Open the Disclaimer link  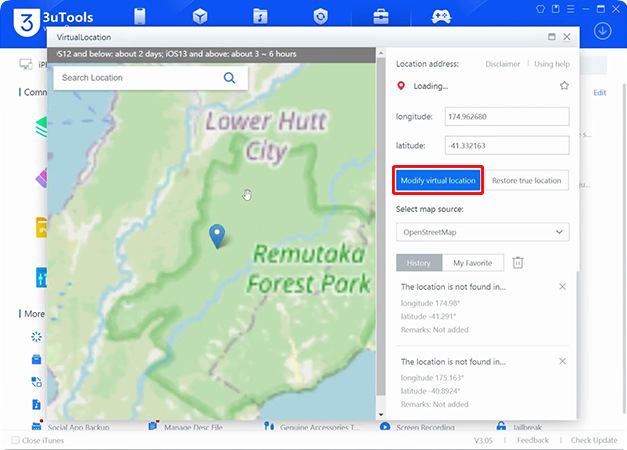pos(503,64)
